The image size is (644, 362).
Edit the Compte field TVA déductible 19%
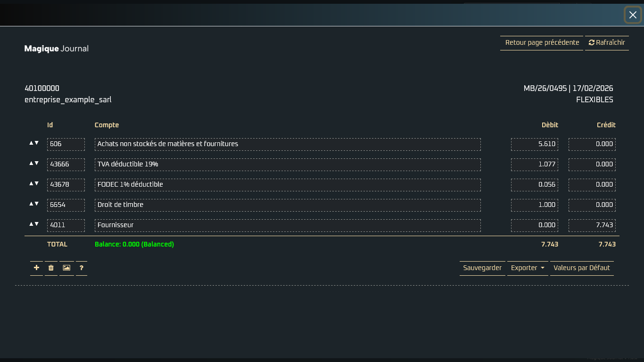[288, 165]
